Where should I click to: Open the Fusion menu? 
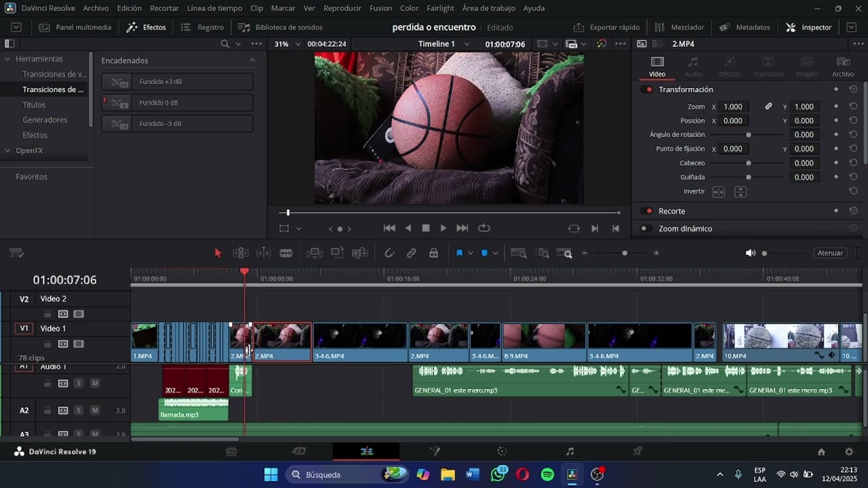point(380,8)
